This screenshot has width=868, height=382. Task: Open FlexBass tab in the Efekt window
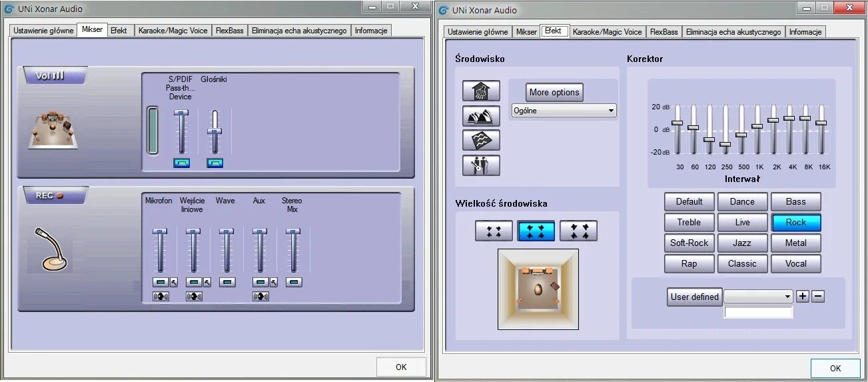click(x=663, y=31)
